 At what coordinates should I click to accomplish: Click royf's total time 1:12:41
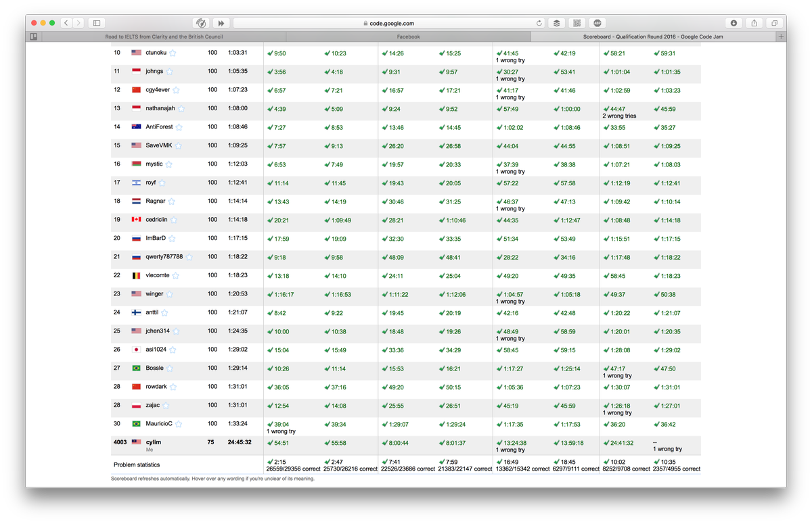(238, 183)
